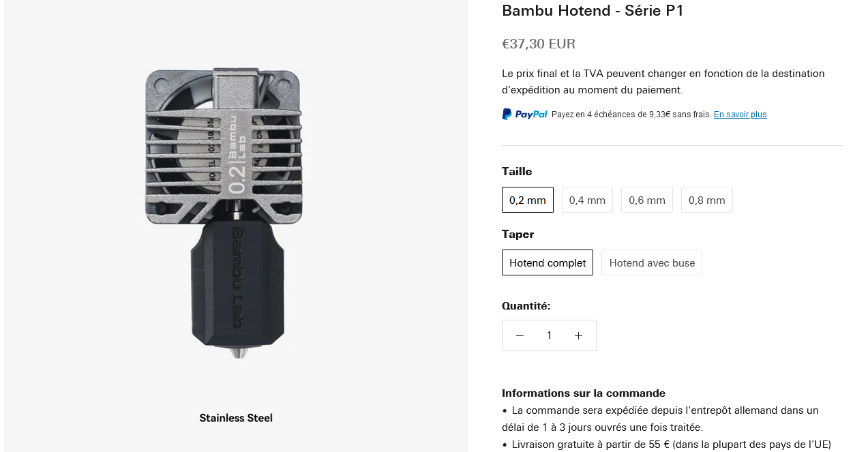Click the Bambu Hotend - Série P1 title
The width and height of the screenshot is (868, 452).
click(x=593, y=11)
